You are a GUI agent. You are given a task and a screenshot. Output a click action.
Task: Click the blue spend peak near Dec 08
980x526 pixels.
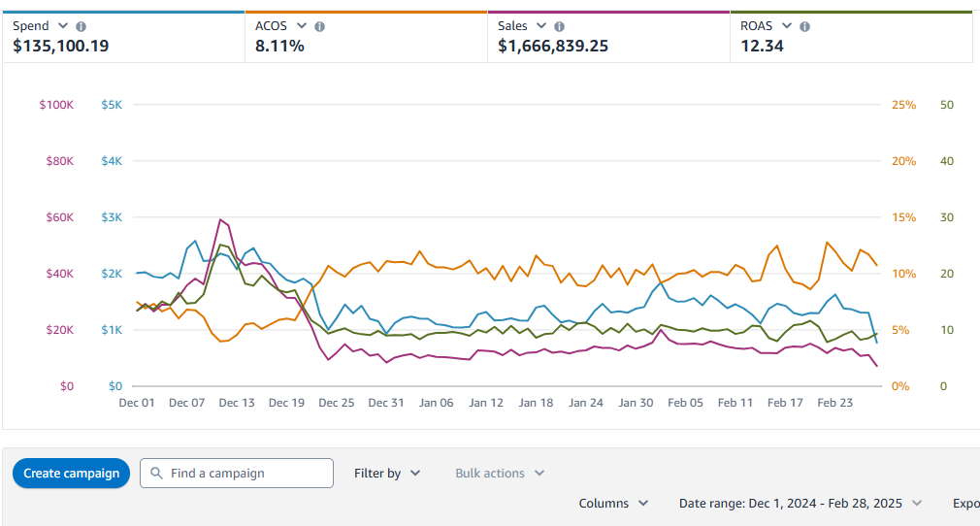coord(195,241)
